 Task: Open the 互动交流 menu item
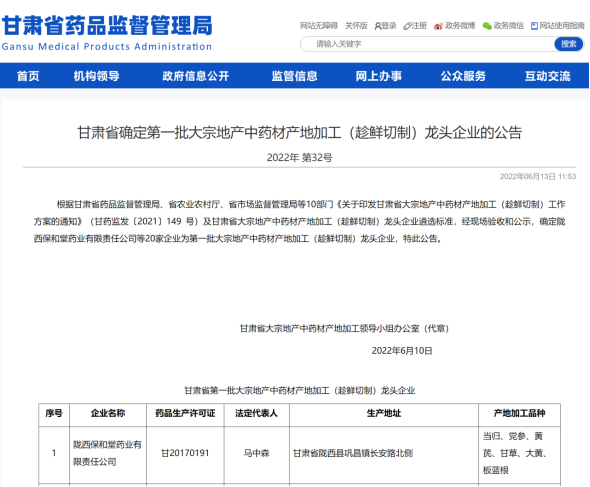[x=547, y=76]
